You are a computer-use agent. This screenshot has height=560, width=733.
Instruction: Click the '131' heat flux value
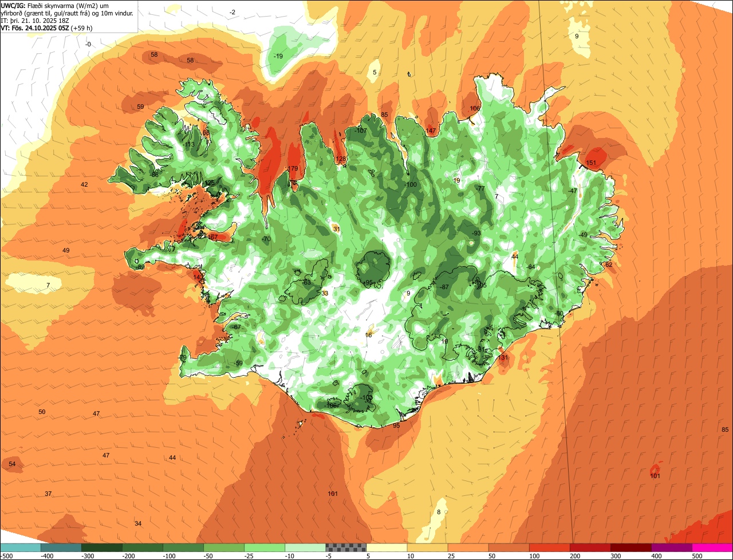(x=503, y=358)
